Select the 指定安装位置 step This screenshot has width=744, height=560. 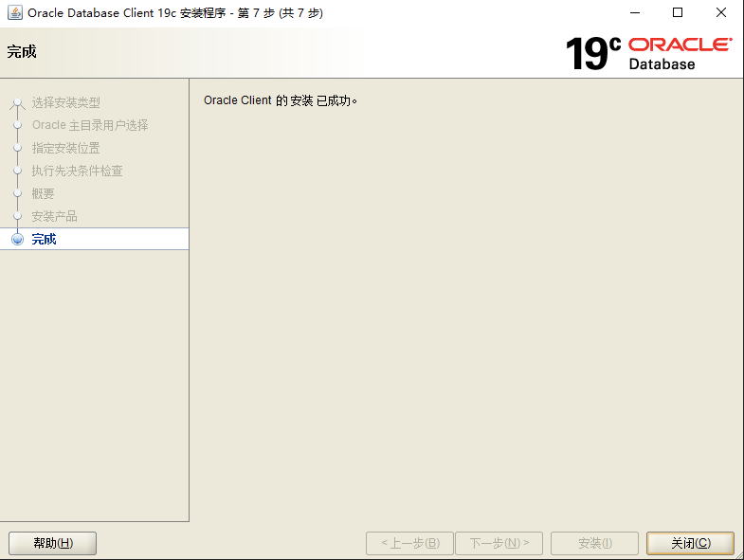(66, 148)
